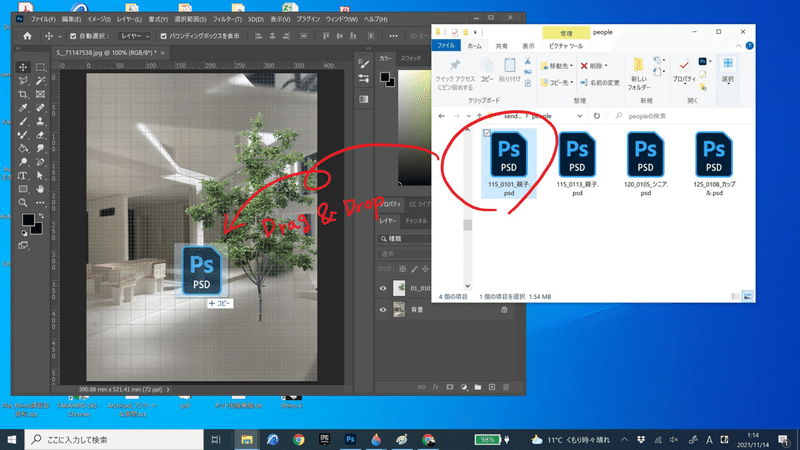800x450 pixels.
Task: Select the Pen tool
Action: 40,162
